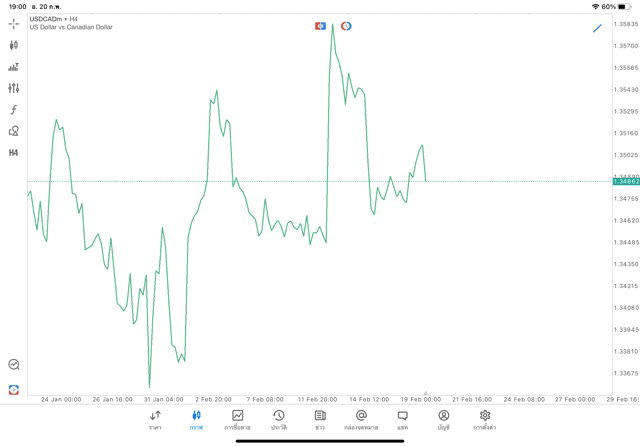The width and height of the screenshot is (640, 447).
Task: Open the ข่าว (News) tab
Action: [320, 420]
